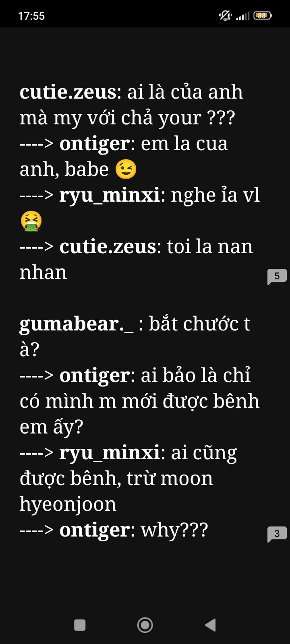Select the winking face emoji
This screenshot has height=644, width=290.
pos(126,169)
